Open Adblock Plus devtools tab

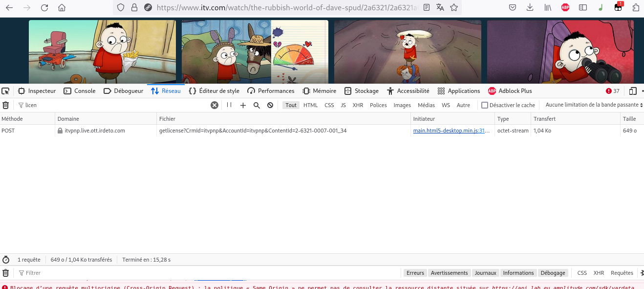tap(510, 91)
